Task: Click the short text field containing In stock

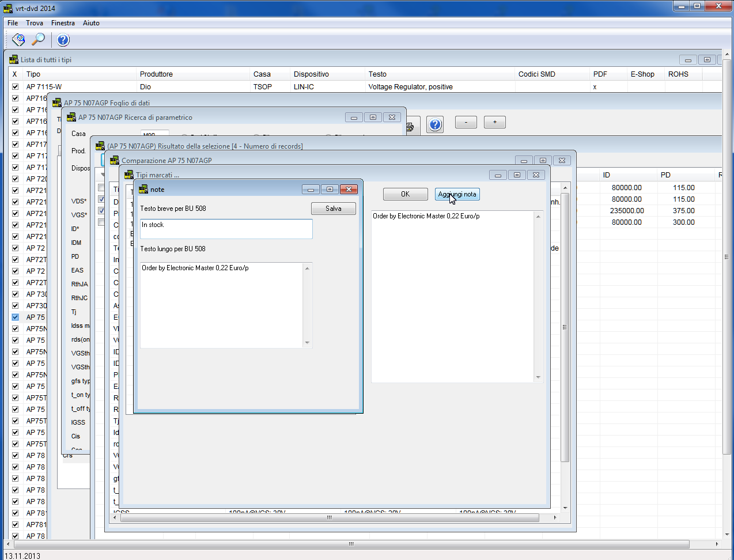Action: point(226,229)
